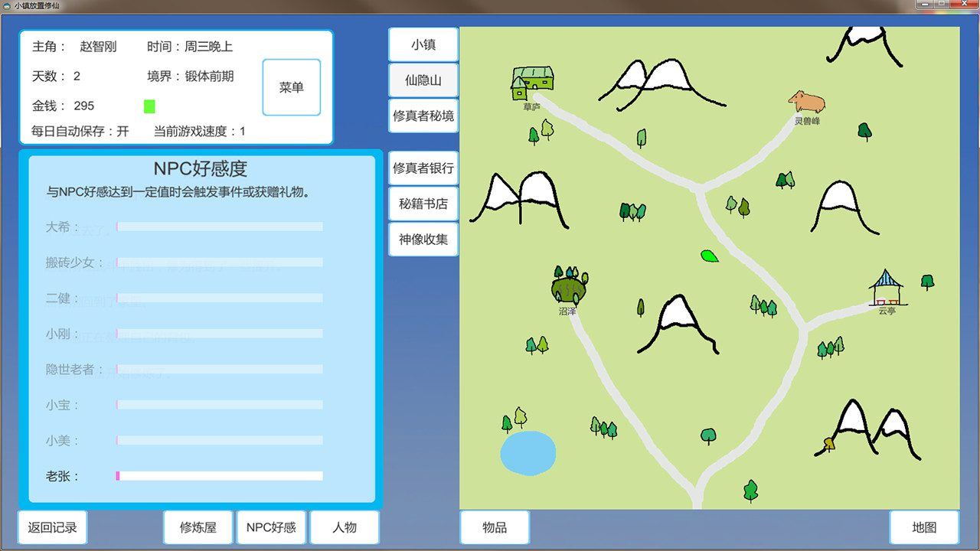Screen dimensions: 980x551
Task: Click 大希's empty favorability bar
Action: (218, 226)
